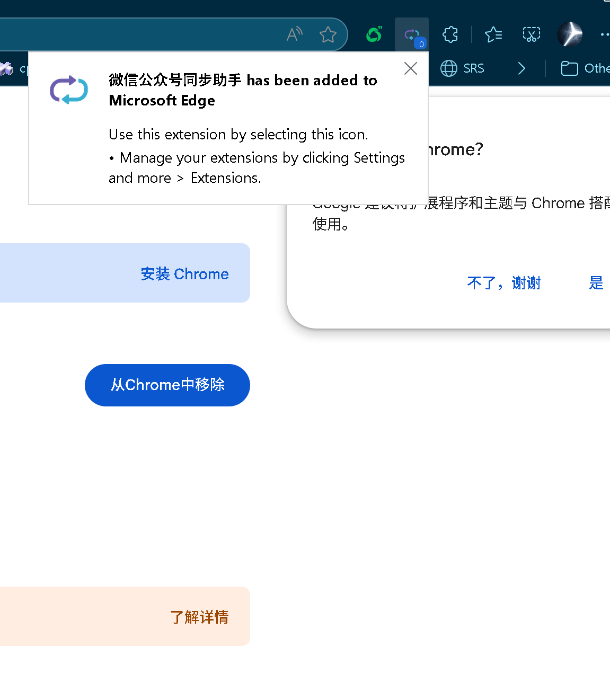Open the Extensions puzzle-piece menu
610x700 pixels.
click(450, 35)
